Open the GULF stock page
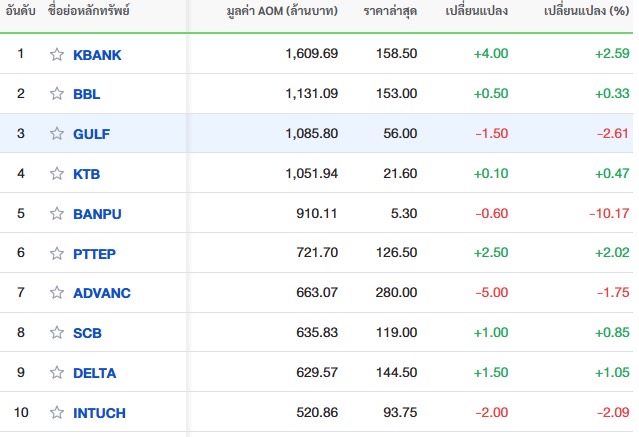 pyautogui.click(x=91, y=134)
